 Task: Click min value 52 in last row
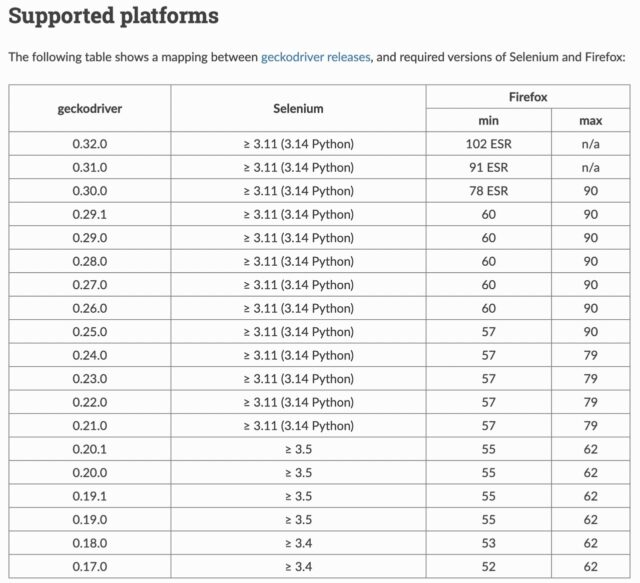click(x=488, y=566)
